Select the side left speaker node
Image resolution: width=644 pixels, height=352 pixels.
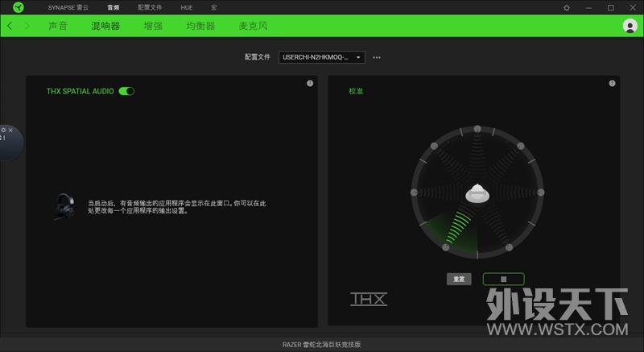pos(414,193)
